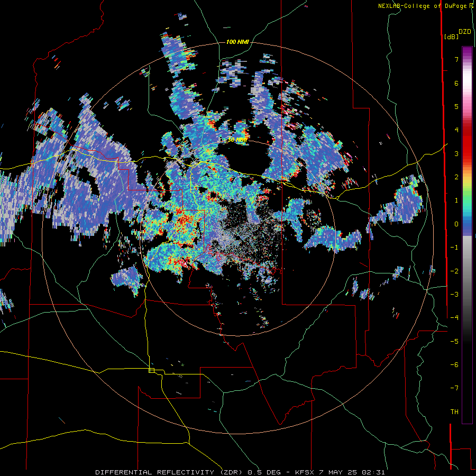Screen dimensions: 476x476
Task: Click the DZD product label above the scale
Action: 465,32
